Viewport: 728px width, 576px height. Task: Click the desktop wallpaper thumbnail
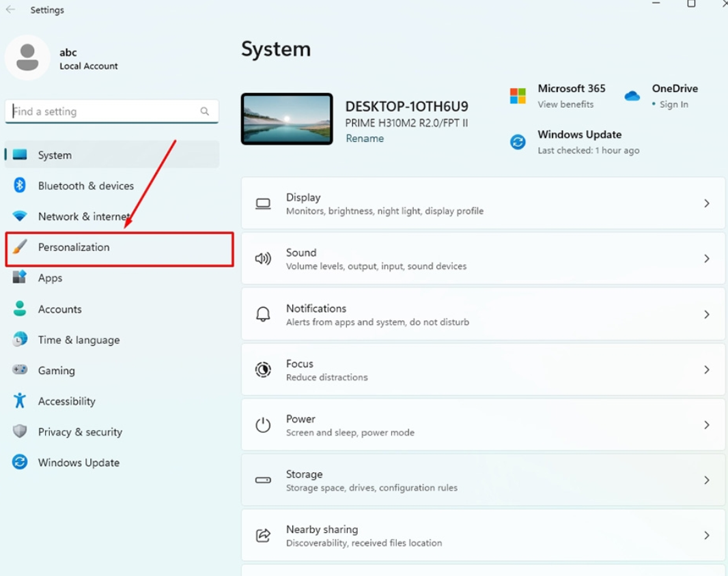tap(287, 119)
